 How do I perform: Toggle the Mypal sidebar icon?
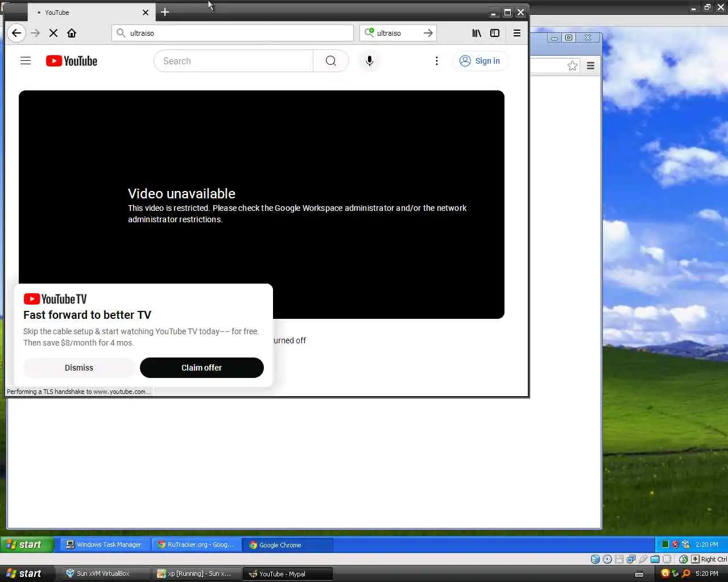495,33
